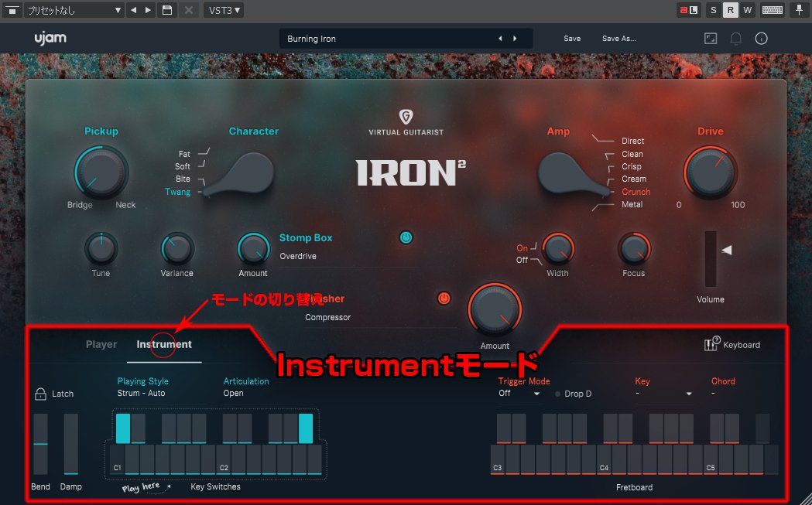Select the Cream amp option
This screenshot has width=812, height=505.
click(634, 179)
